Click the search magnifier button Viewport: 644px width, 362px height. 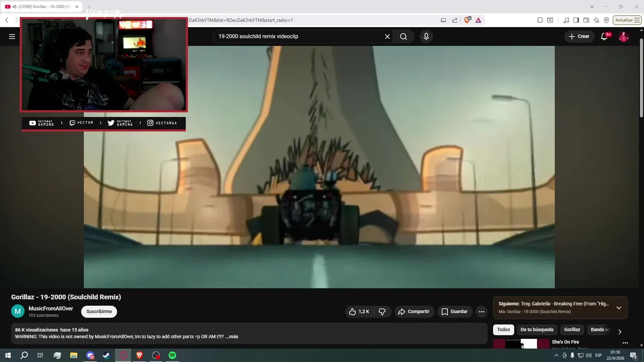coord(404,36)
